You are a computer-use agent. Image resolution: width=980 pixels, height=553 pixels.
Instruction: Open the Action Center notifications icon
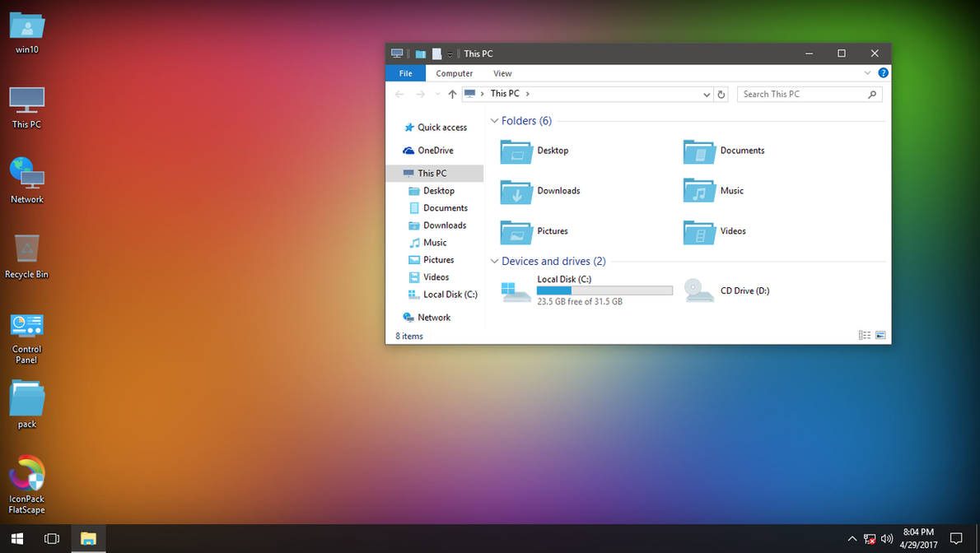point(955,539)
